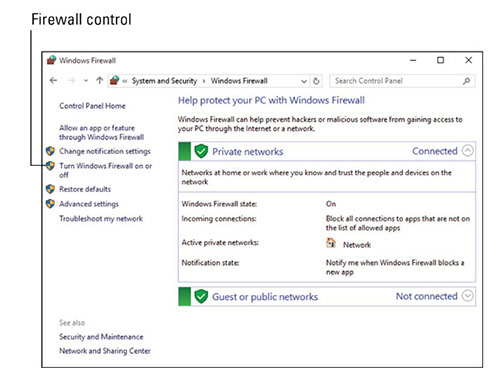This screenshot has width=500, height=389.
Task: Click the Notification state label
Action: [210, 263]
